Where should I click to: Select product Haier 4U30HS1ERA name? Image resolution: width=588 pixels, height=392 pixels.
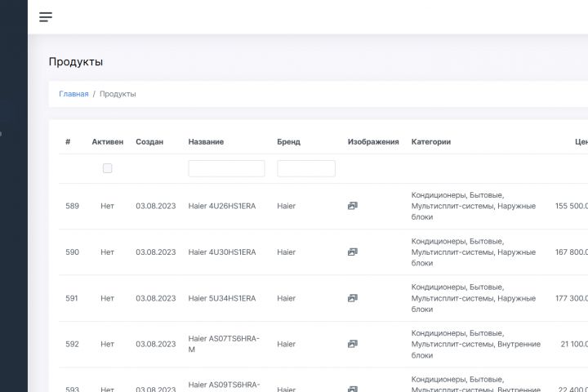[x=221, y=252]
